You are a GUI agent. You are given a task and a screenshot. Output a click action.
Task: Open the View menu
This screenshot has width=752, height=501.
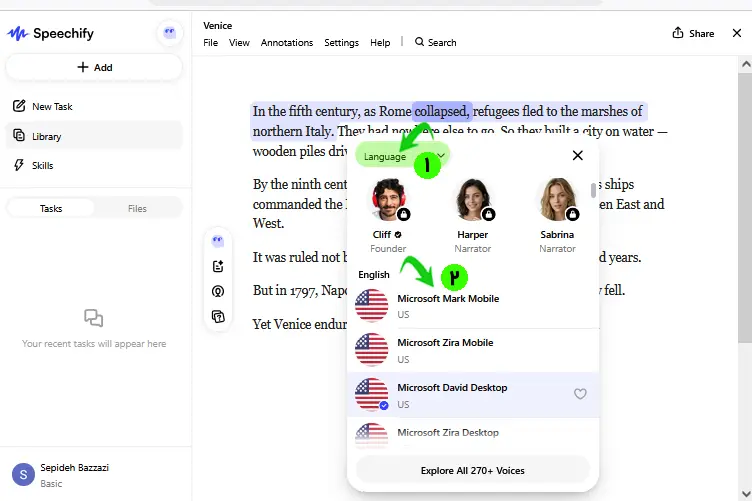239,43
